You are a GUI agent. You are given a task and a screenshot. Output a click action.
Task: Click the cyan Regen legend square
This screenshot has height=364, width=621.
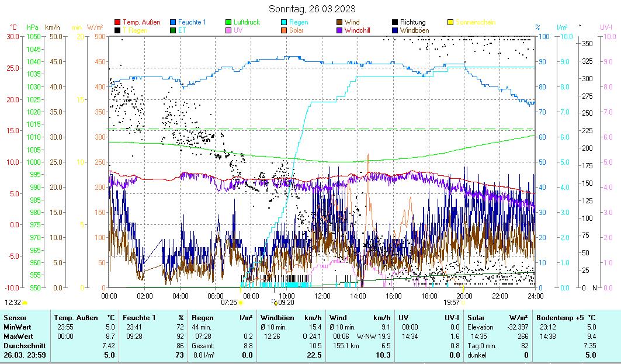coord(285,22)
